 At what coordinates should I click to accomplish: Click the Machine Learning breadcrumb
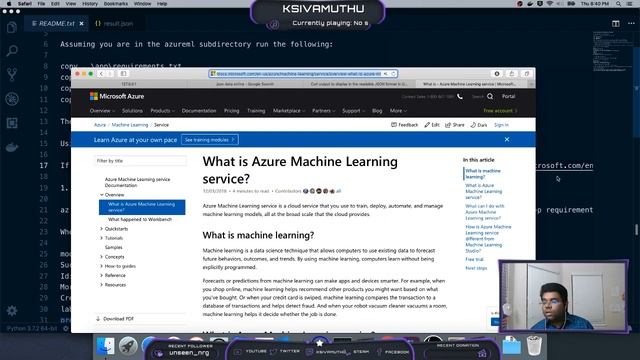coord(130,125)
